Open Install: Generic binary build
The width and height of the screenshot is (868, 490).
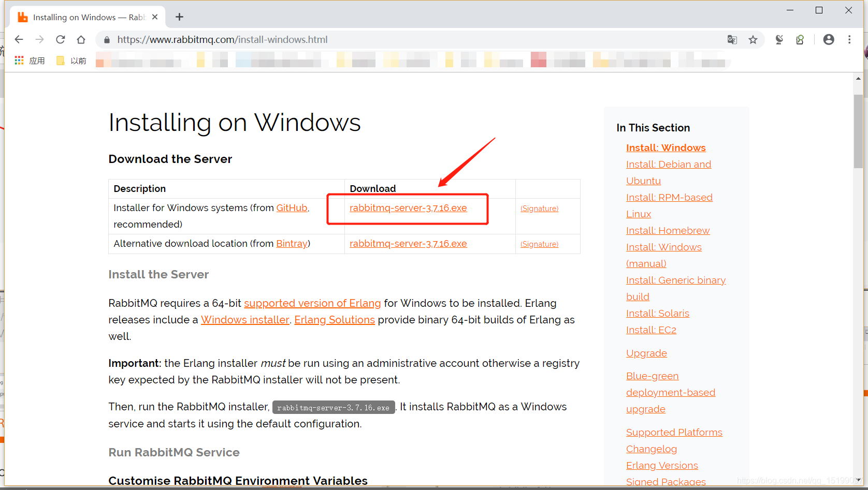pyautogui.click(x=676, y=289)
